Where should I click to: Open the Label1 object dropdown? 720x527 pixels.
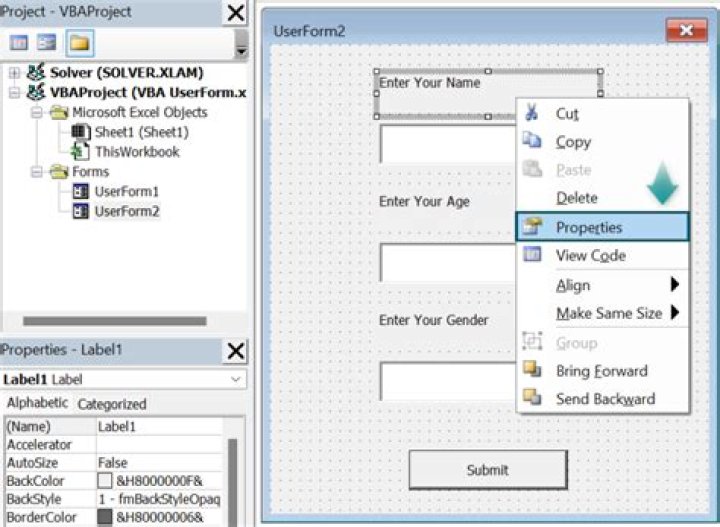[236, 379]
